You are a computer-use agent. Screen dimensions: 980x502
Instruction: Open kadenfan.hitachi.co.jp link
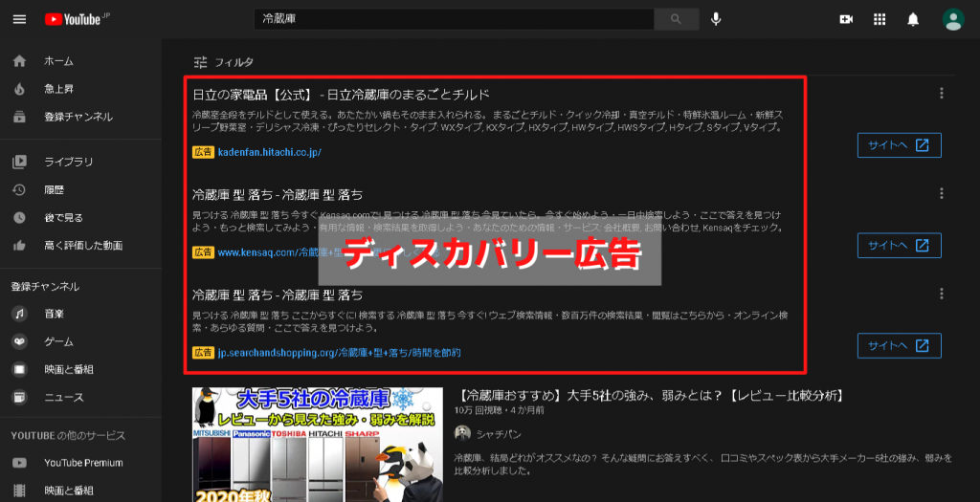[x=269, y=152]
